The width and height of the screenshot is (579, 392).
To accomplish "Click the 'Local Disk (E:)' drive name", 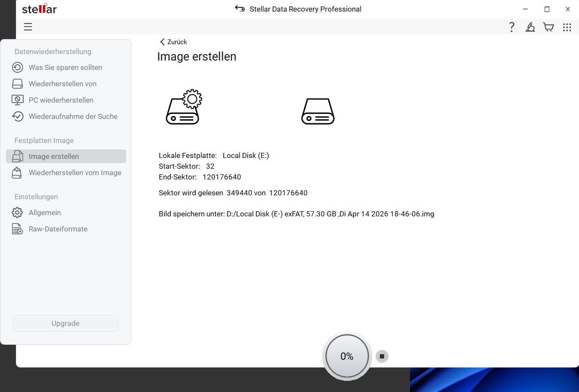I will click(x=246, y=155).
